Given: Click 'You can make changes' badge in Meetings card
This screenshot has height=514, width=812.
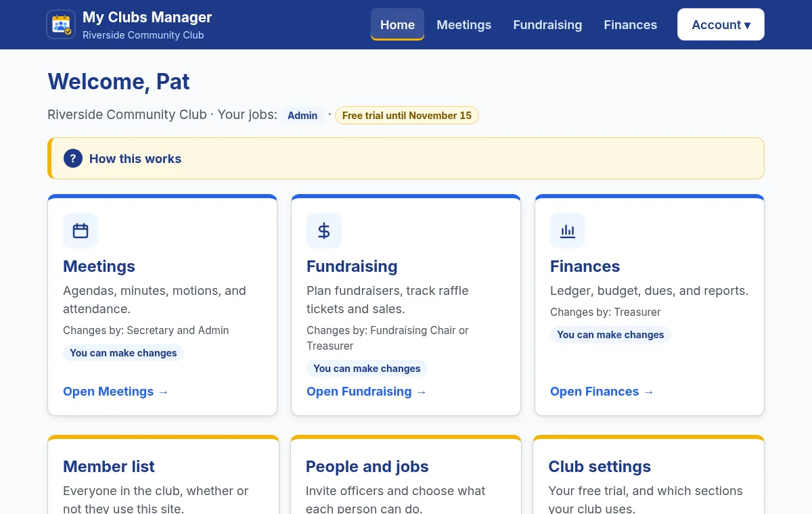Looking at the screenshot, I should point(123,353).
